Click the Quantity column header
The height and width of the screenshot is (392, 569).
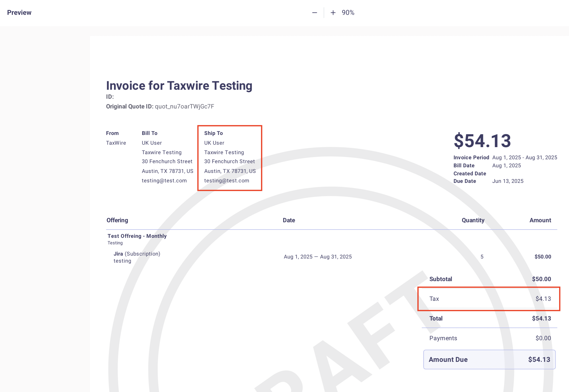point(473,220)
